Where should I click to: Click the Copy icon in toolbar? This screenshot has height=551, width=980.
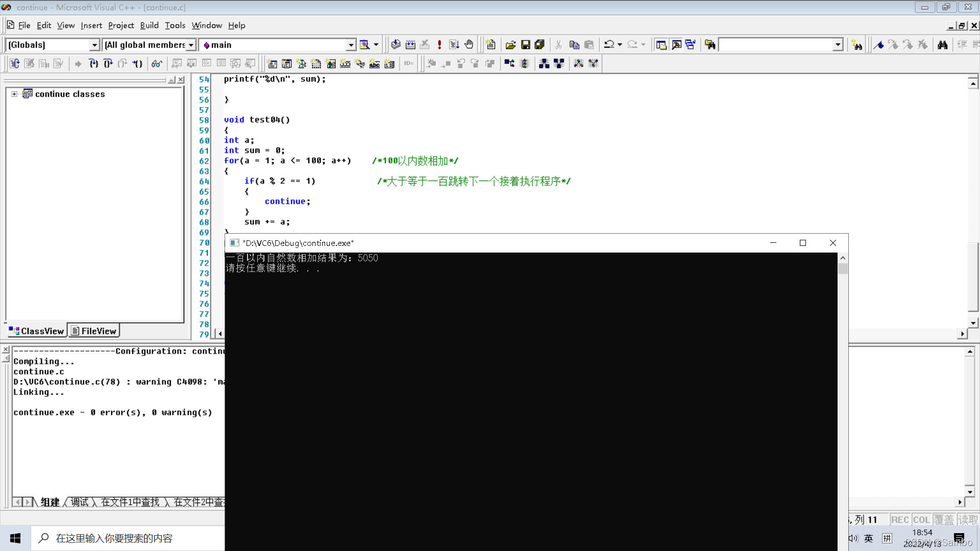click(x=574, y=45)
